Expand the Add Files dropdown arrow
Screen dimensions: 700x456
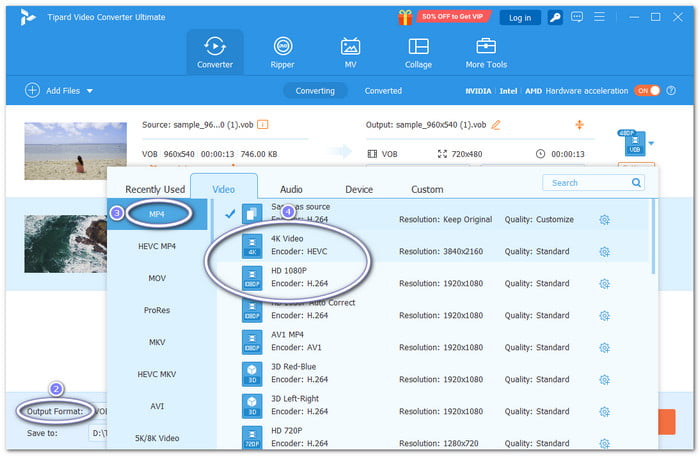point(90,91)
